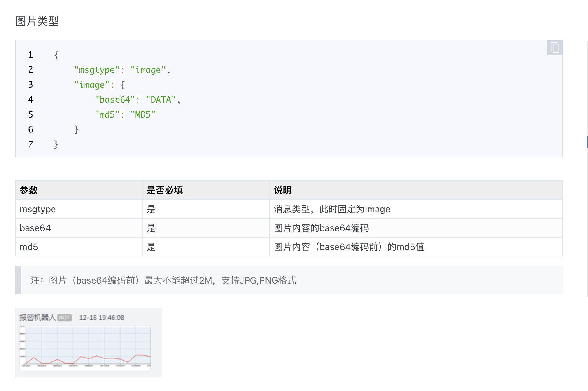Click description 消息类型，此时固定为image
This screenshot has width=588, height=391.
[x=332, y=209]
